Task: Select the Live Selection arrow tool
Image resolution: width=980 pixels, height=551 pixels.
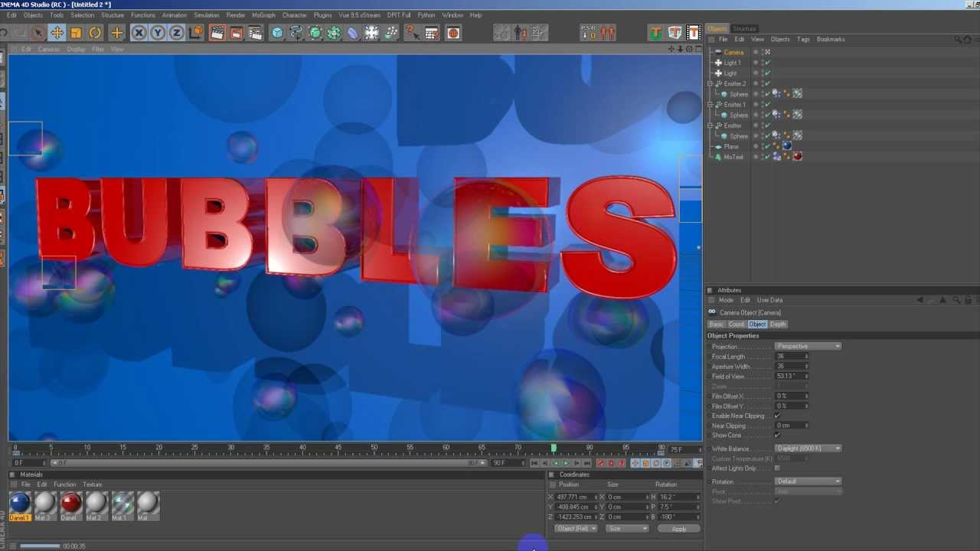Action: pyautogui.click(x=38, y=32)
